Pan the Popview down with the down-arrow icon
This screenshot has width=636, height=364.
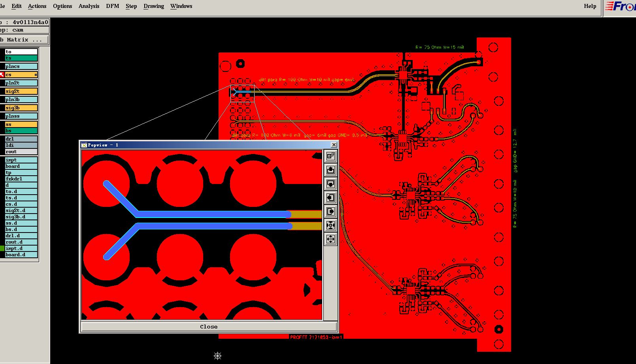point(330,184)
